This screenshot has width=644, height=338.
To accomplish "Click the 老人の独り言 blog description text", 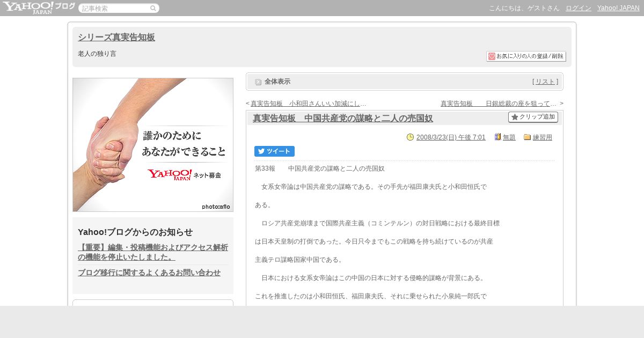I will click(97, 54).
